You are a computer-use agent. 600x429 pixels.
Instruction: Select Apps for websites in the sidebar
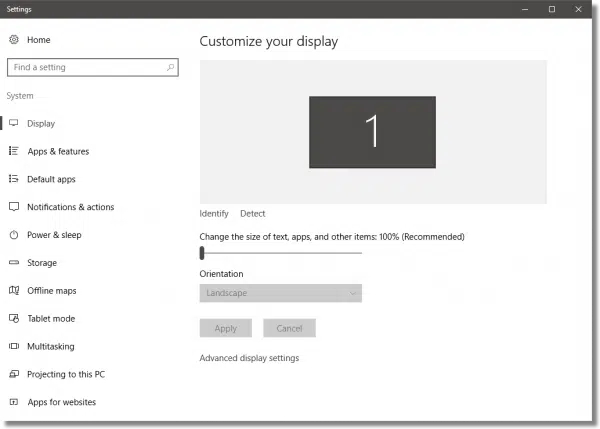coord(62,402)
